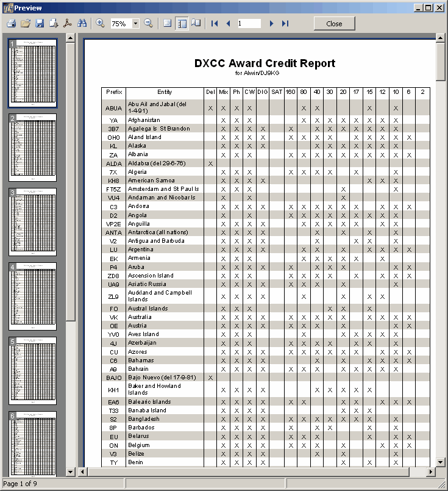Viewport: 448px width, 491px height.
Task: Jump to the first page
Action: pyautogui.click(x=215, y=24)
